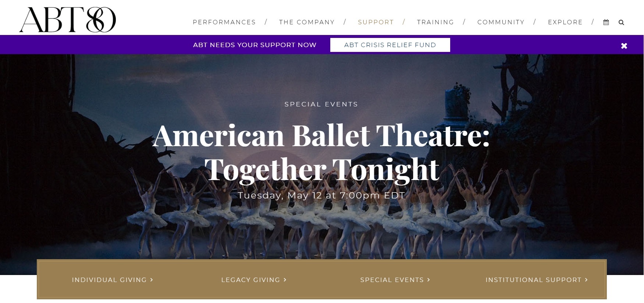Open the Explore menu
Image resolution: width=644 pixels, height=303 pixels.
click(565, 22)
